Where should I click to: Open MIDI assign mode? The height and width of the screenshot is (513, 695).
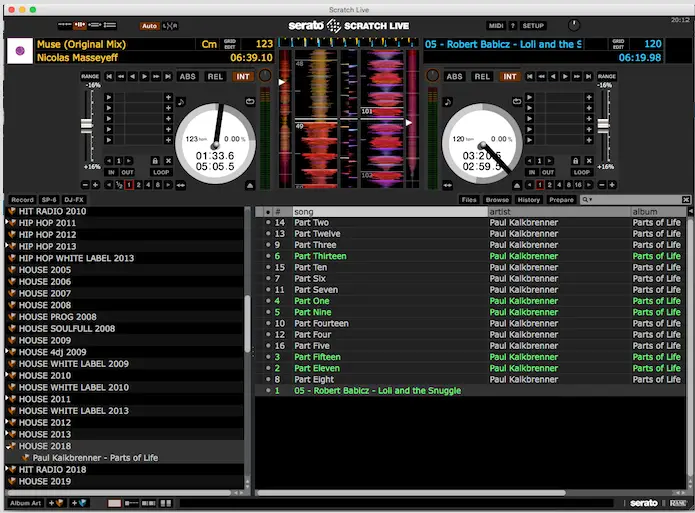496,26
